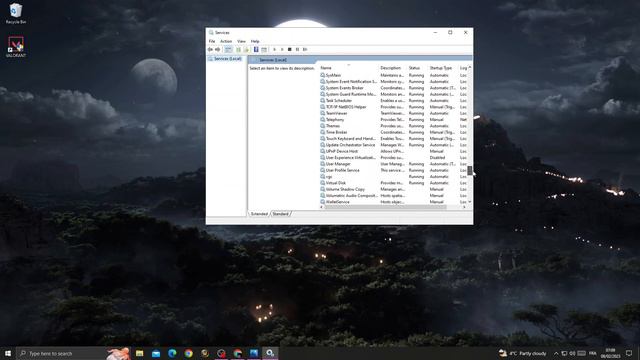Select the vgc service row

[393, 177]
